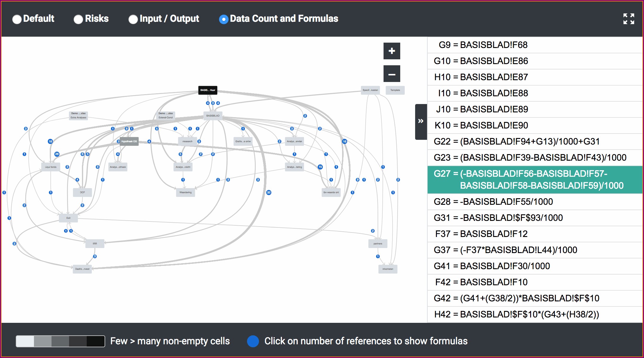Click the reference count badge 18
The height and width of the screenshot is (358, 644).
tap(50, 141)
